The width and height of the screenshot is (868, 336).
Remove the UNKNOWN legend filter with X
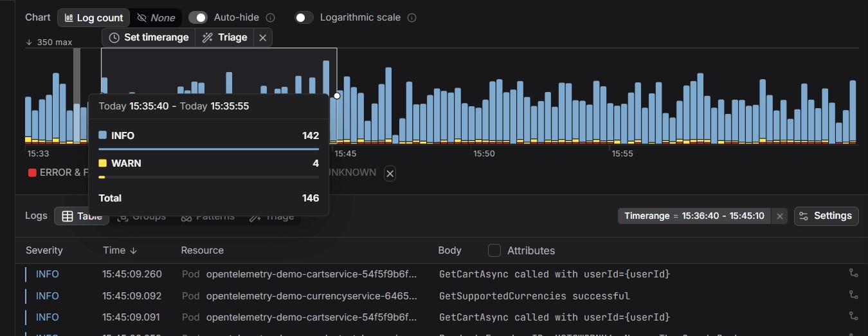coord(390,173)
